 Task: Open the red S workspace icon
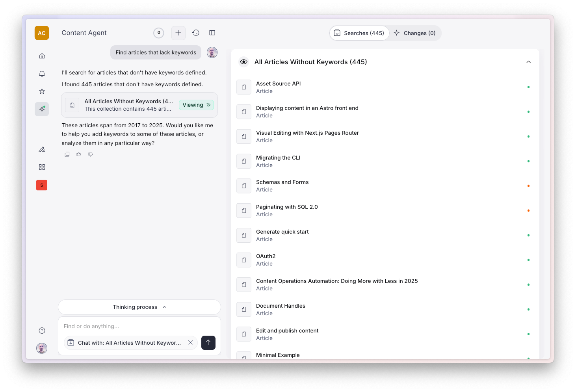[x=42, y=185]
